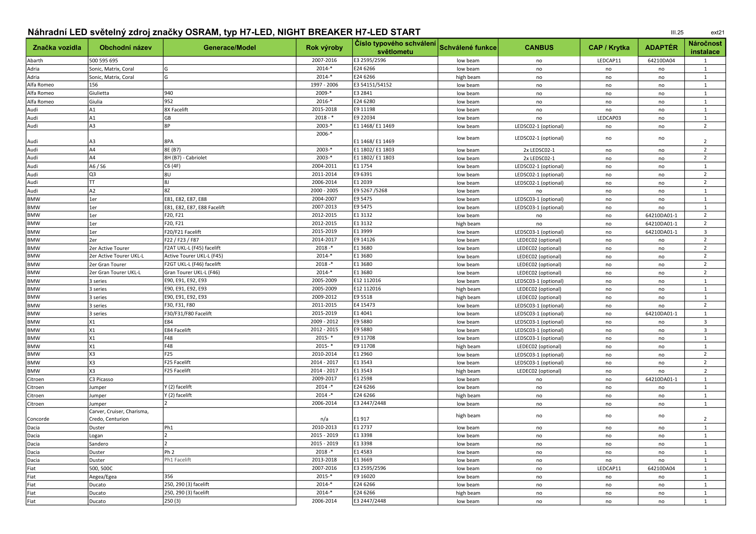Click the 'Obchodní název' column header

[x=125, y=48]
